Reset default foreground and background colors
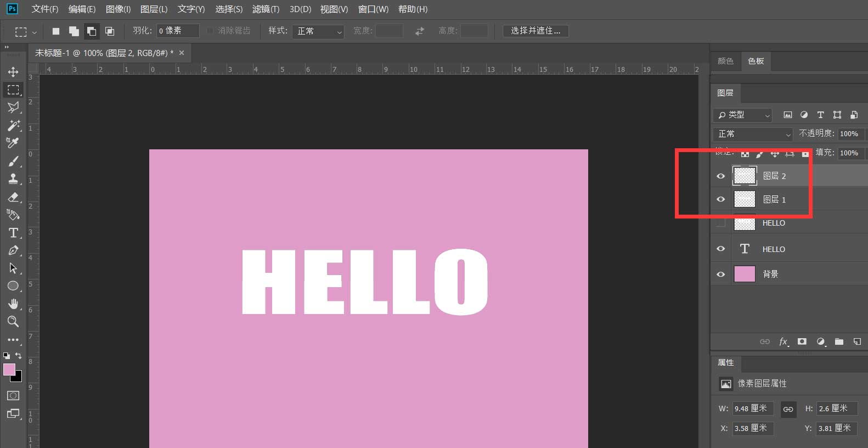This screenshot has height=448, width=868. pyautogui.click(x=7, y=356)
